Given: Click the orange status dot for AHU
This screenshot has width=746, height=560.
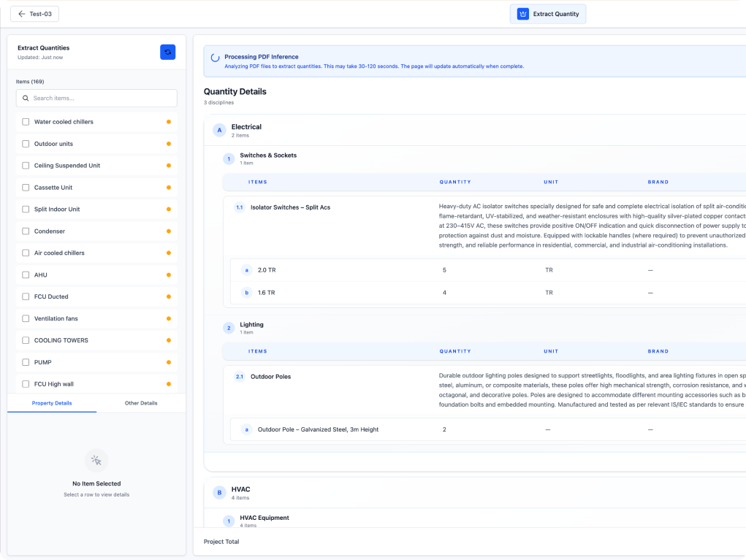Looking at the screenshot, I should (x=168, y=275).
